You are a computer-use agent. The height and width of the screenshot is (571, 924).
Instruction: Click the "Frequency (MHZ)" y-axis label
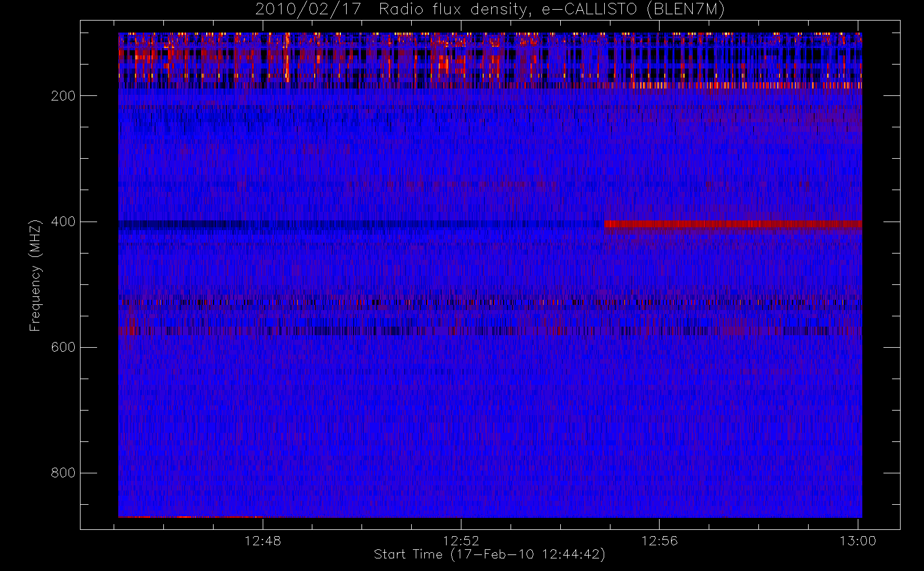click(x=35, y=275)
